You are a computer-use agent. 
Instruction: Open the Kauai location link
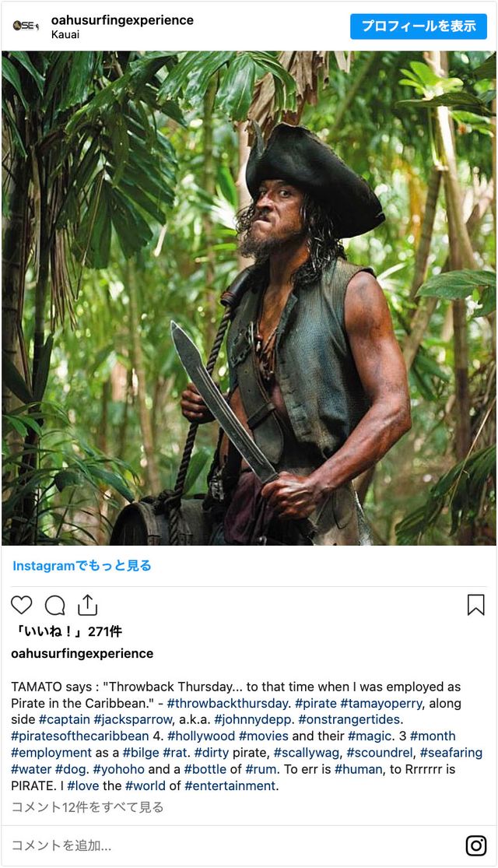click(65, 34)
